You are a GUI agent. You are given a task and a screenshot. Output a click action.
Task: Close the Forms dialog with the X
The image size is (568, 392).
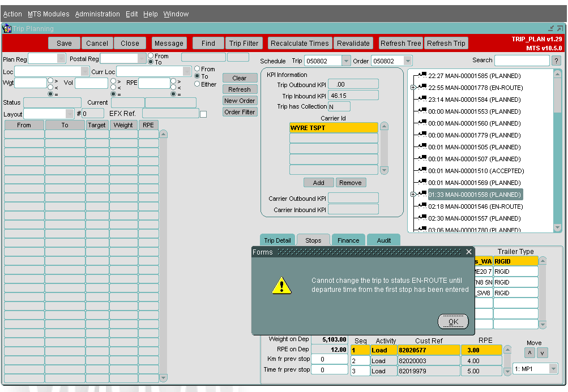pos(469,252)
